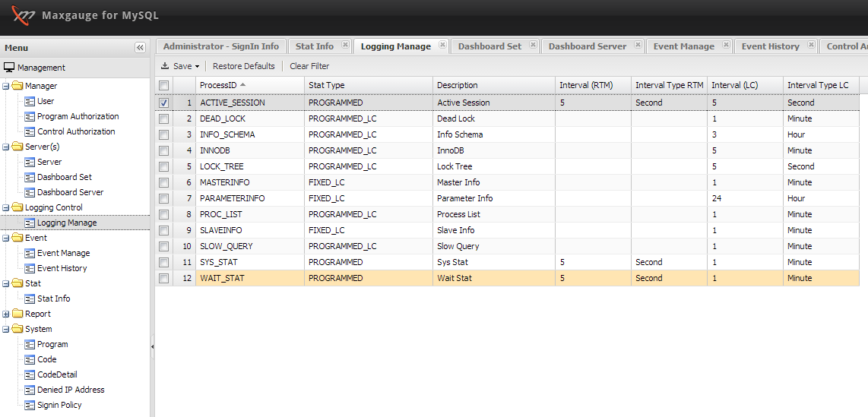Click the Event History tree item icon
Image resolution: width=868 pixels, height=417 pixels.
point(30,268)
